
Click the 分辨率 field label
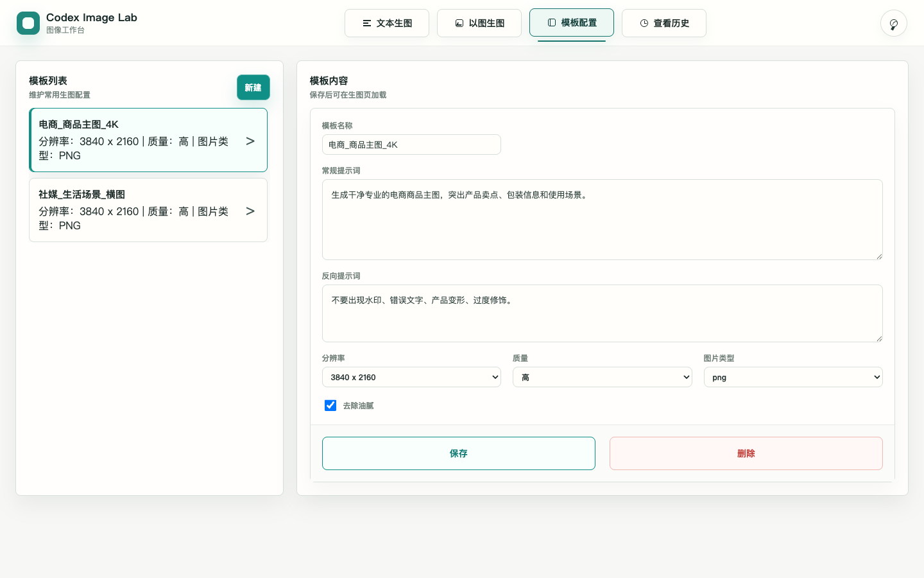pyautogui.click(x=334, y=358)
